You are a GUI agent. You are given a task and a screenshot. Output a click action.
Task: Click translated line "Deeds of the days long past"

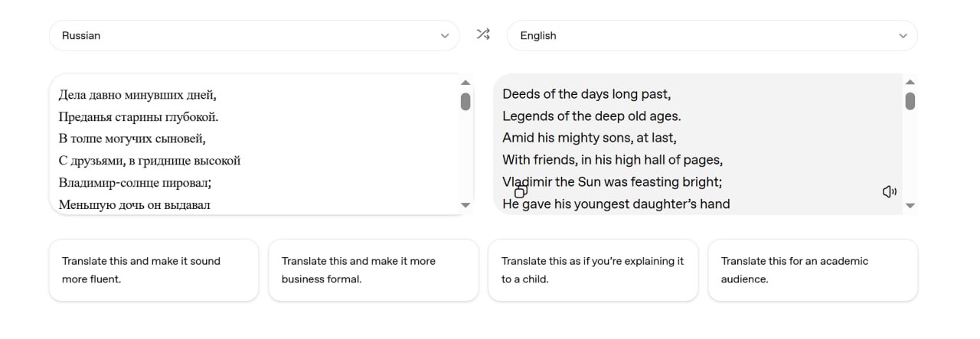tap(586, 94)
